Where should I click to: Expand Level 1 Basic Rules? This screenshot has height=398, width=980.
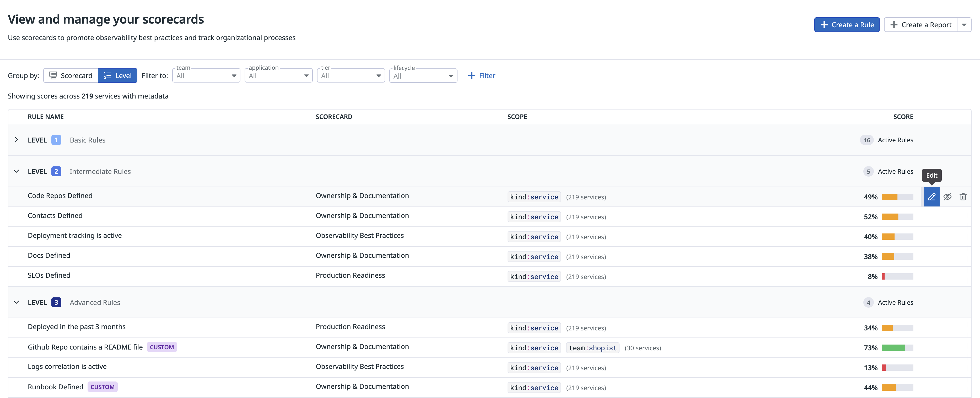point(16,140)
